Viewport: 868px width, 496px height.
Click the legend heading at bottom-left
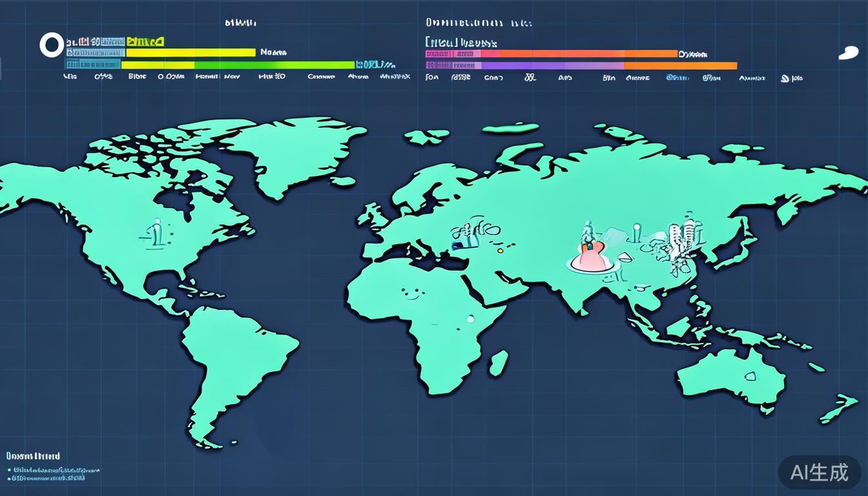(x=33, y=456)
